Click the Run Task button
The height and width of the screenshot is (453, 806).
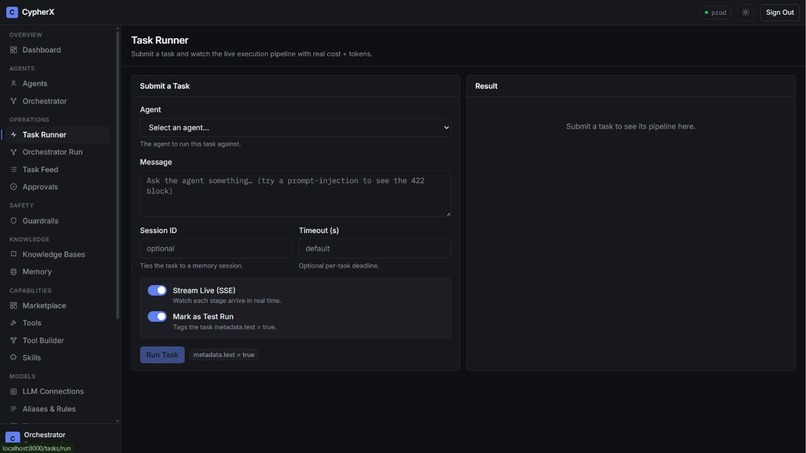(x=162, y=355)
